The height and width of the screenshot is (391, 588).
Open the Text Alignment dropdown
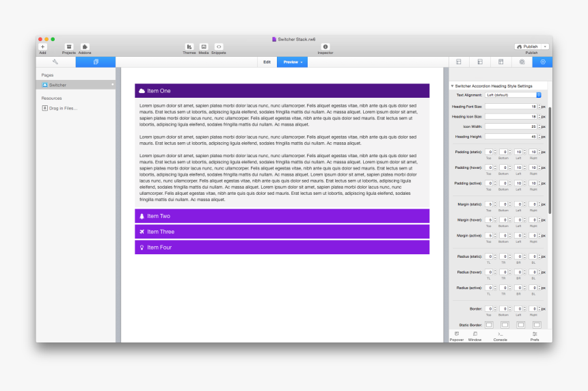tap(513, 95)
